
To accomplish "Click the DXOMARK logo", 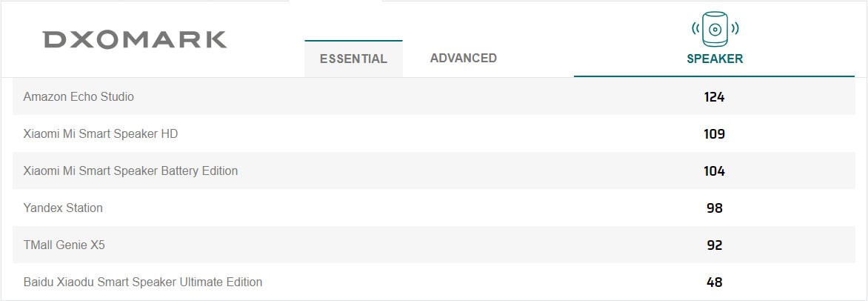I will (x=135, y=40).
